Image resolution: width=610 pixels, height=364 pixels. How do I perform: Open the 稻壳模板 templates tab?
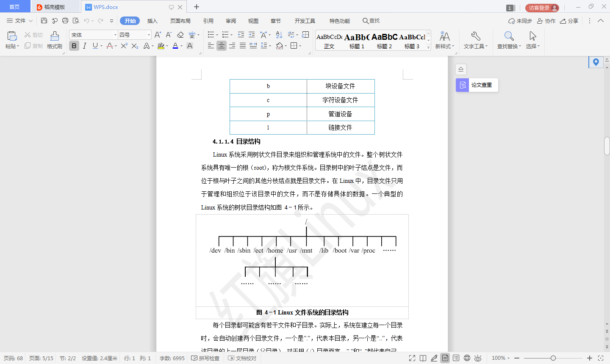click(55, 7)
